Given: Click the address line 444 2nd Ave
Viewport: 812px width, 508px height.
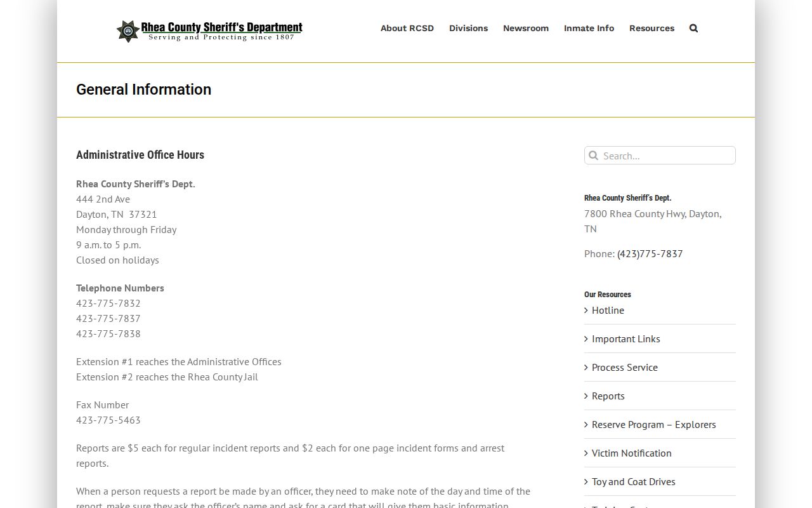Looking at the screenshot, I should point(103,199).
